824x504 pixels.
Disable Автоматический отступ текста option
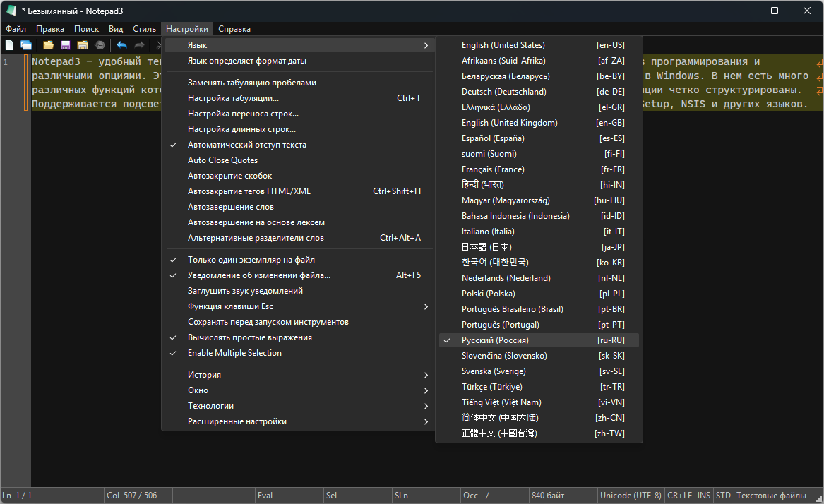coord(246,145)
